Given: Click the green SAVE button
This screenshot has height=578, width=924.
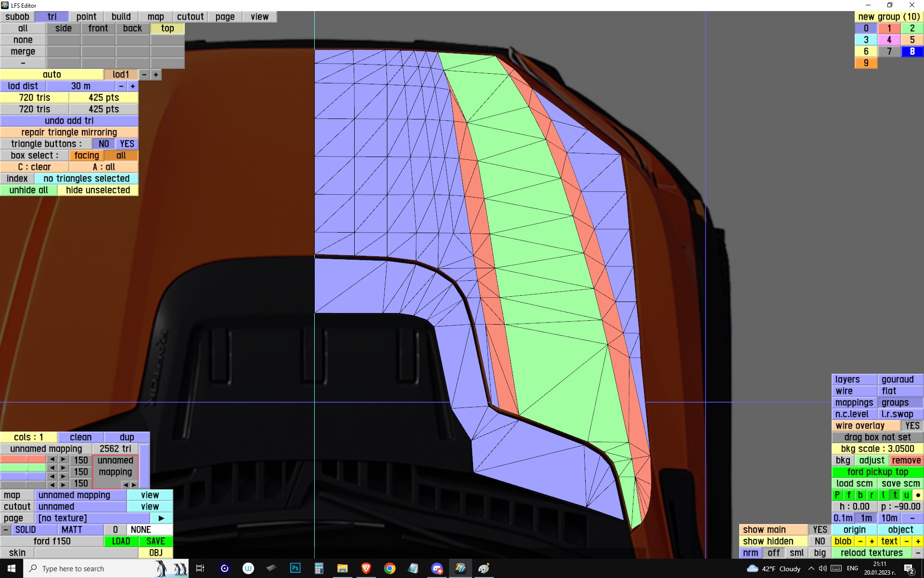Looking at the screenshot, I should coord(155,541).
